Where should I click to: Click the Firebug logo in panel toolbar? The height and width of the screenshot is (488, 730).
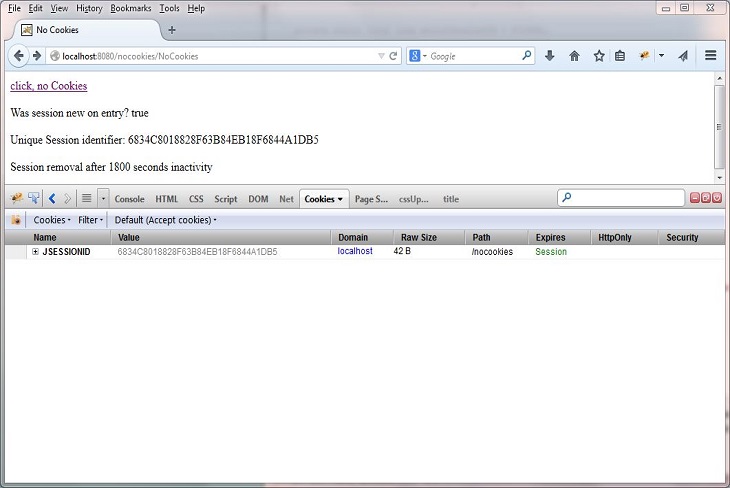tap(17, 198)
